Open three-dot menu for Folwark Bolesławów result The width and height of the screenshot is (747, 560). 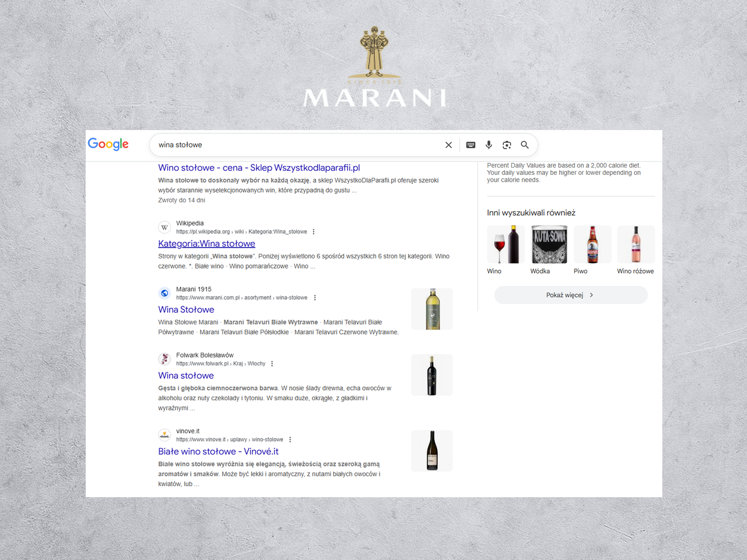pyautogui.click(x=272, y=364)
